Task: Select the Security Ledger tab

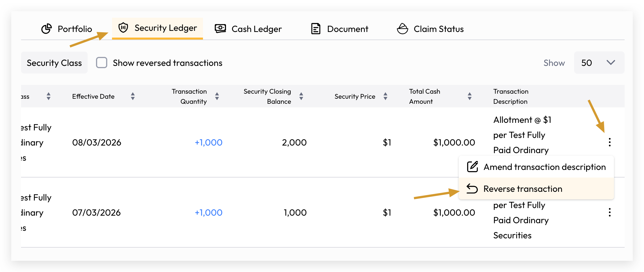Action: coord(157,28)
